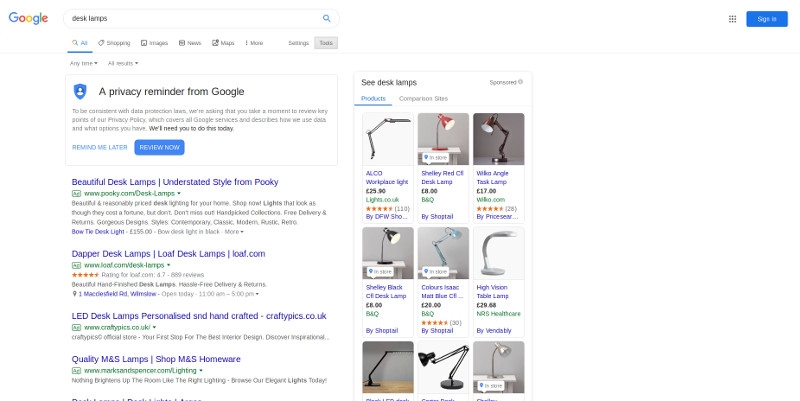Click Shelley Red Cfl Desk Lamp image
The image size is (800, 401).
pyautogui.click(x=443, y=139)
